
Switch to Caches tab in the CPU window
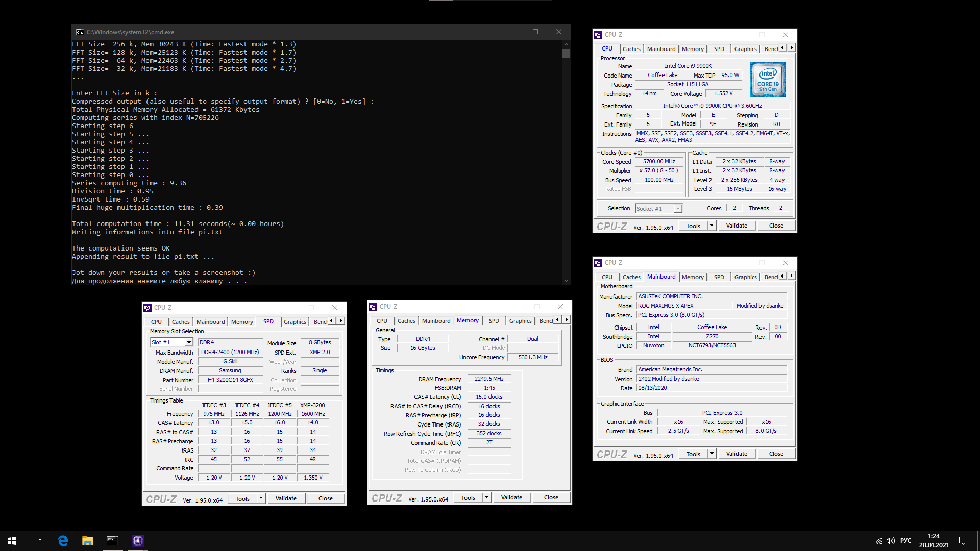(x=631, y=49)
